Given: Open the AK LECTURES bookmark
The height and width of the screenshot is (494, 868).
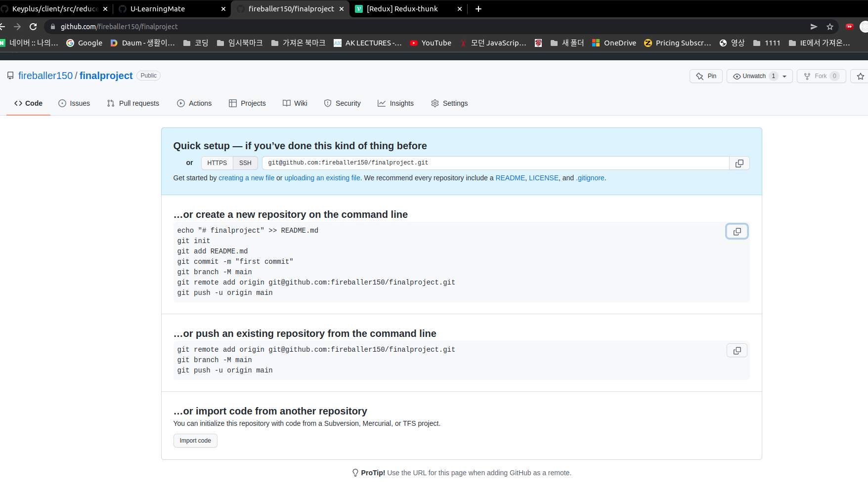Looking at the screenshot, I should coord(368,43).
